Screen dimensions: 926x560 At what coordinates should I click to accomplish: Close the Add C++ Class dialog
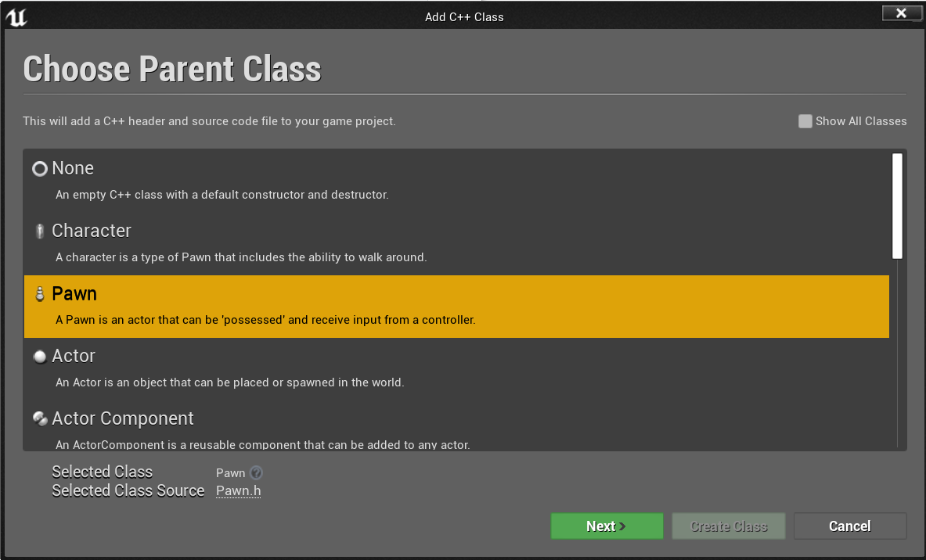(901, 13)
